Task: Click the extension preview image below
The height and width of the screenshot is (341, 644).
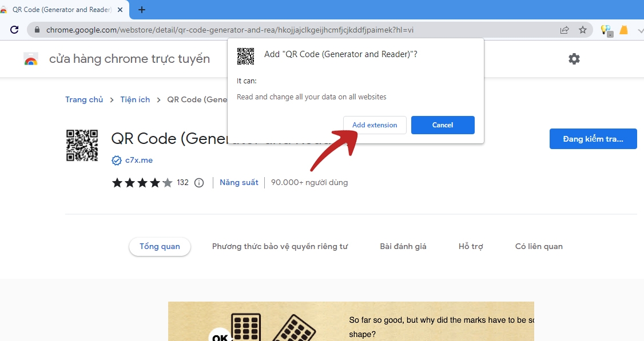Action: (351, 322)
